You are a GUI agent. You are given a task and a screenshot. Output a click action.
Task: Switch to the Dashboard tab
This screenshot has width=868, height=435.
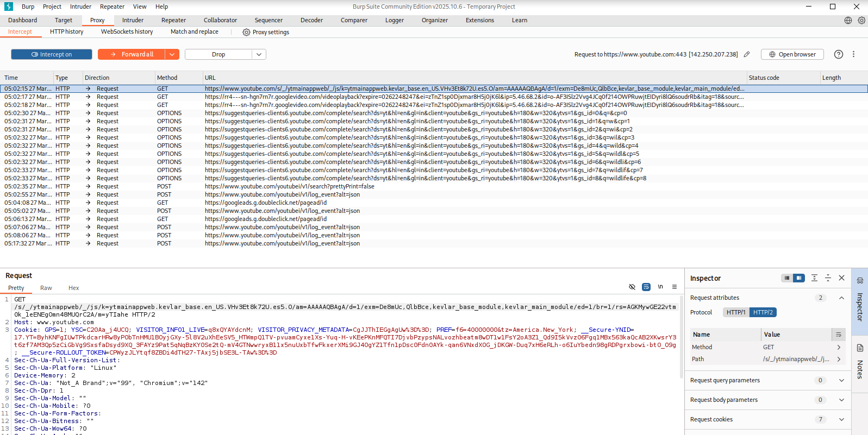(23, 20)
